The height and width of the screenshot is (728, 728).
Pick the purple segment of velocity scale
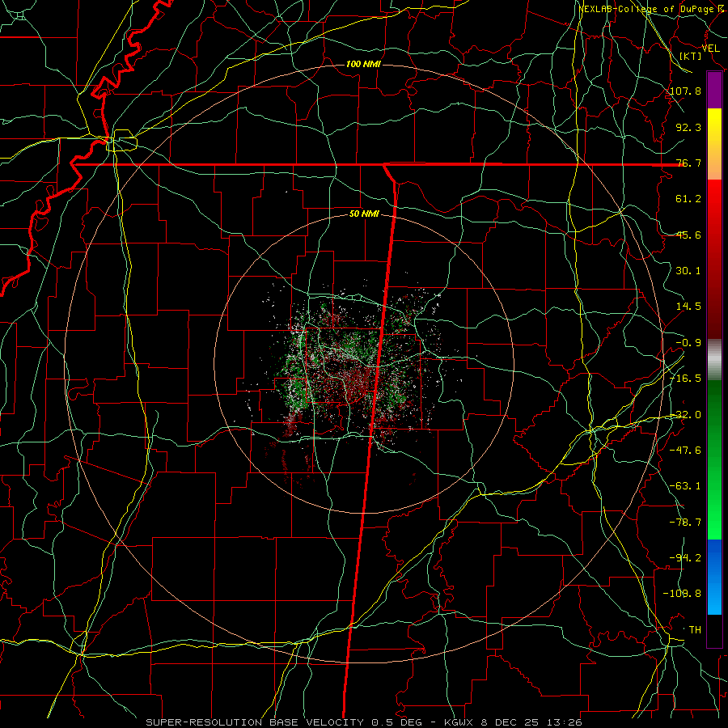pyautogui.click(x=714, y=90)
